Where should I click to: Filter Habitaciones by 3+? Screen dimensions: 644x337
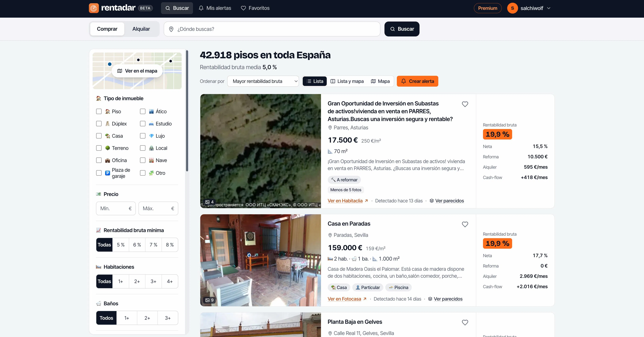click(x=154, y=281)
